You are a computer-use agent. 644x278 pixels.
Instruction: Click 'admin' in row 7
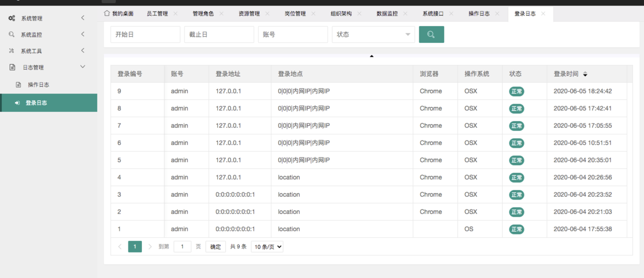click(180, 126)
